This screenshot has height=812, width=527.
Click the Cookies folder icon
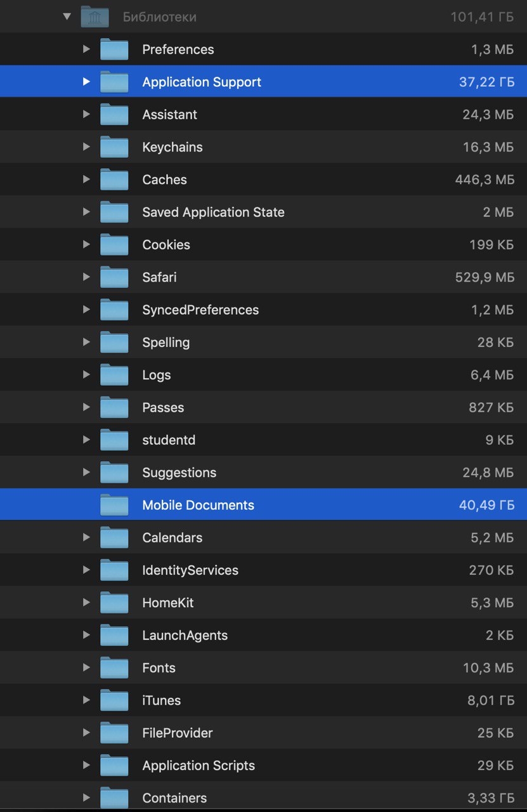coord(114,244)
